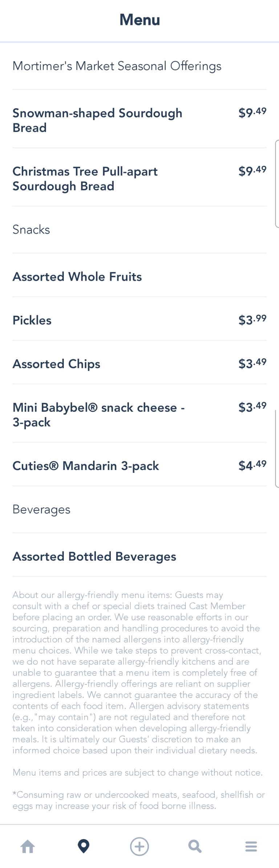Image resolution: width=279 pixels, height=868 pixels.
Task: Open the hamburger menu icon
Action: (251, 846)
